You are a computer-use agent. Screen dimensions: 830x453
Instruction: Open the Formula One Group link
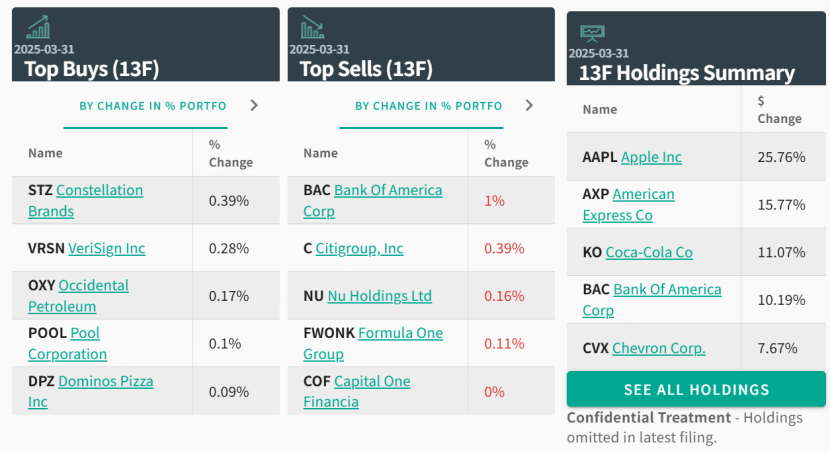400,333
